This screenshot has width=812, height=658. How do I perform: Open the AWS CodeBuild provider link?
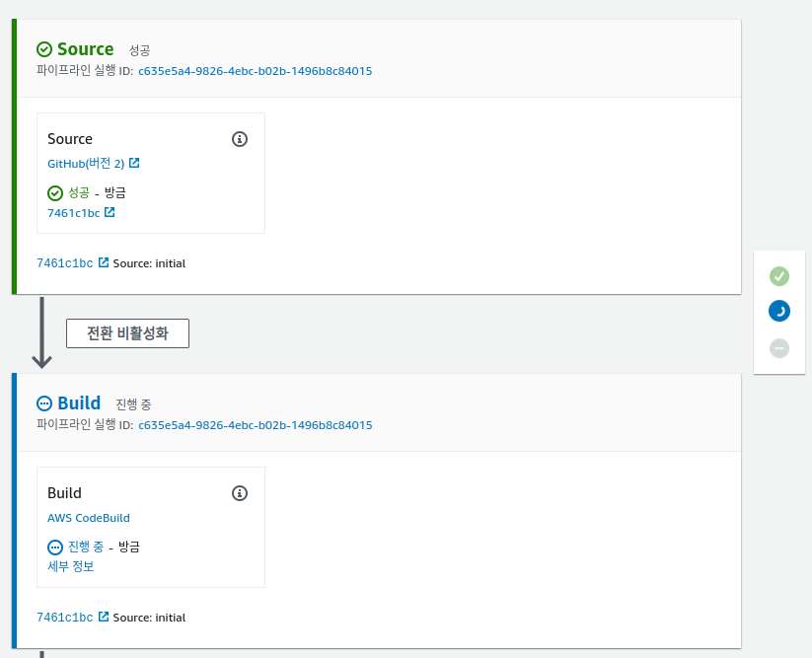coord(89,518)
